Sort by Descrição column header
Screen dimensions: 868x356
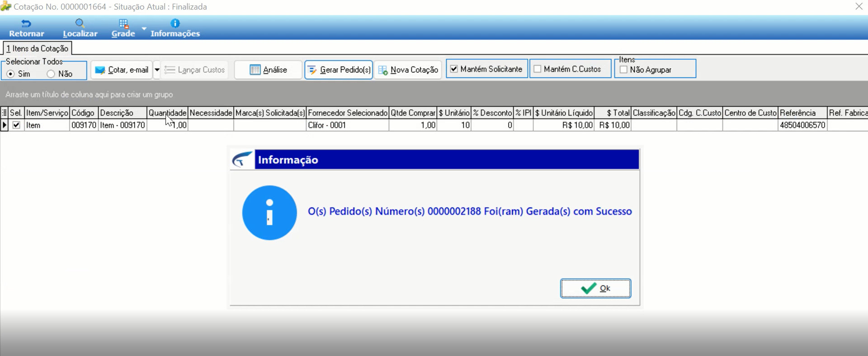tap(123, 113)
